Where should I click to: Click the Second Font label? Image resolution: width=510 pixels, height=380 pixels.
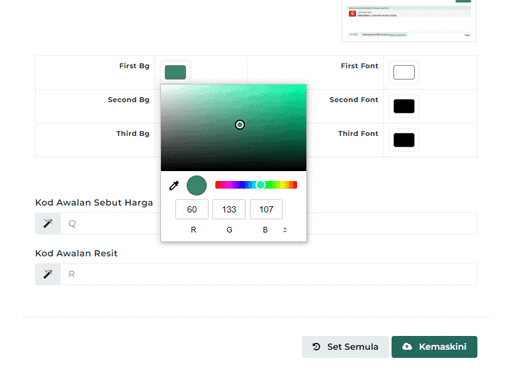click(354, 100)
